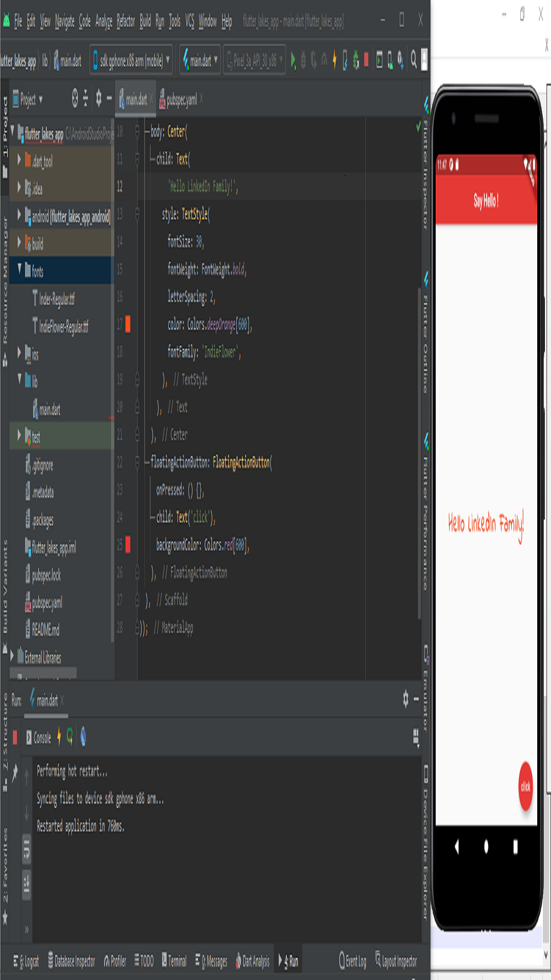The image size is (551, 980).
Task: Open SDK Manager download icon in toolbar
Action: coord(401,60)
